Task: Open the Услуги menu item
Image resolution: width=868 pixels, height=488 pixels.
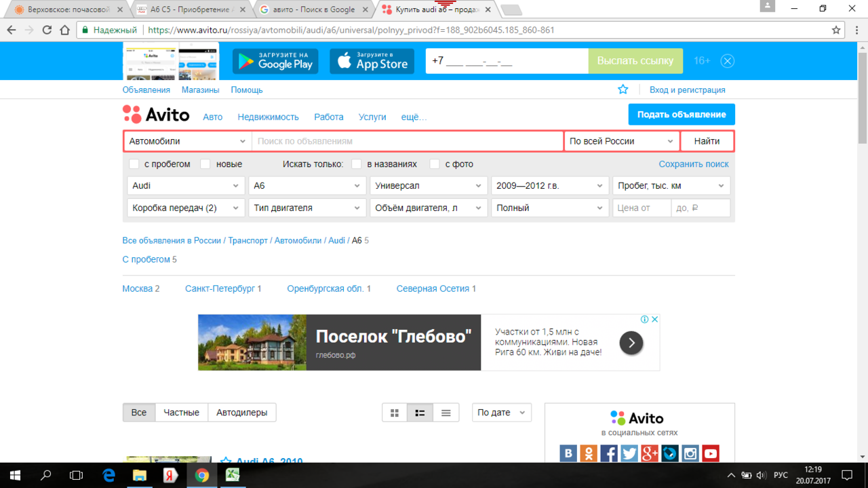Action: [x=372, y=117]
